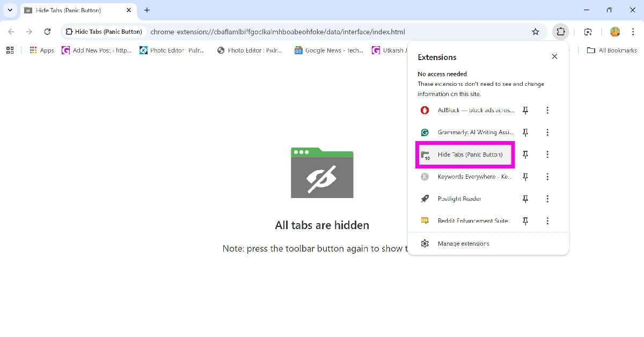
Task: Click Manage extensions
Action: (x=463, y=243)
